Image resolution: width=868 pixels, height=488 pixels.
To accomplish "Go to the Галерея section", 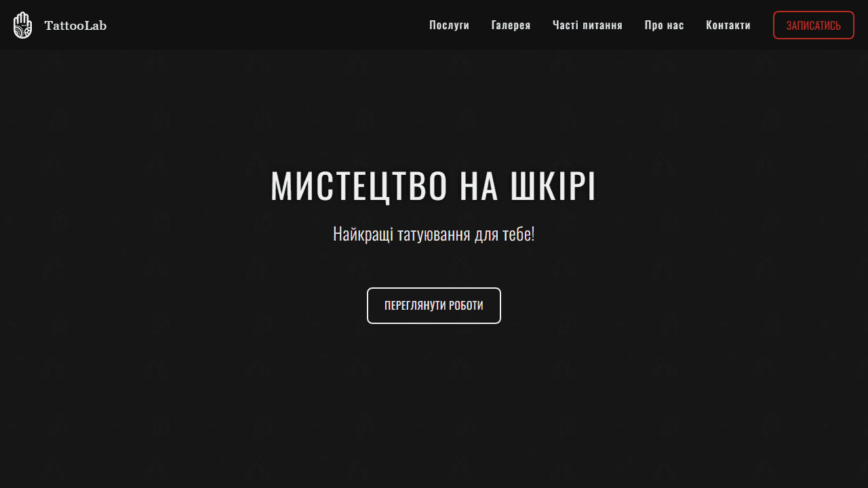I will (x=511, y=25).
